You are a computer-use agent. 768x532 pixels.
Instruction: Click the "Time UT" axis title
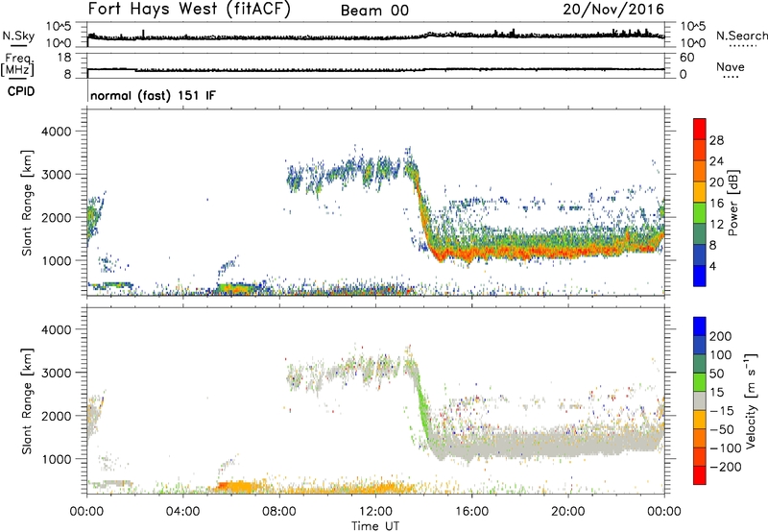(375, 526)
